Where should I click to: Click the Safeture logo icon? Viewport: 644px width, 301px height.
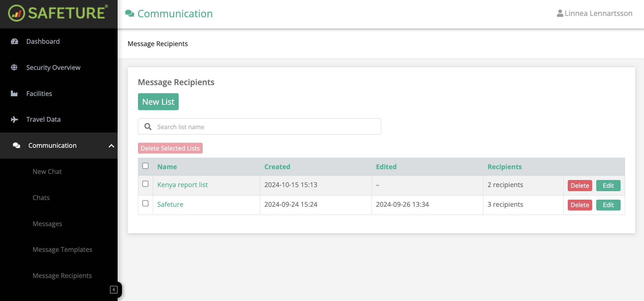[16, 13]
